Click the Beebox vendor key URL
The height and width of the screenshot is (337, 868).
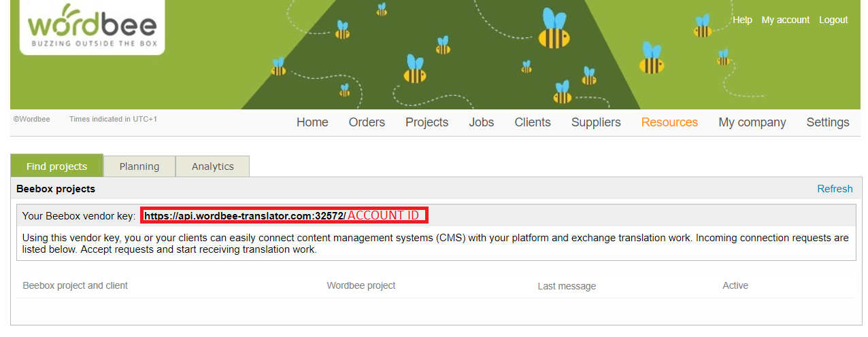[x=245, y=216]
